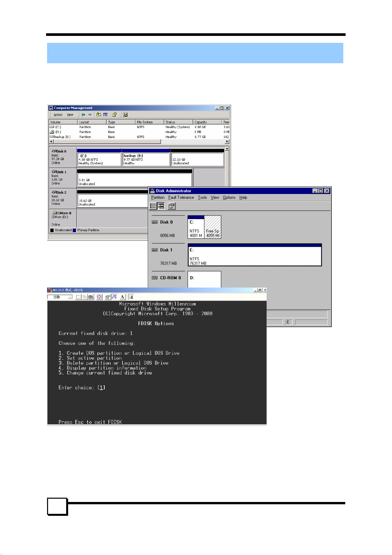Open the Help icon in Computer Management toolbar

pyautogui.click(x=114, y=115)
